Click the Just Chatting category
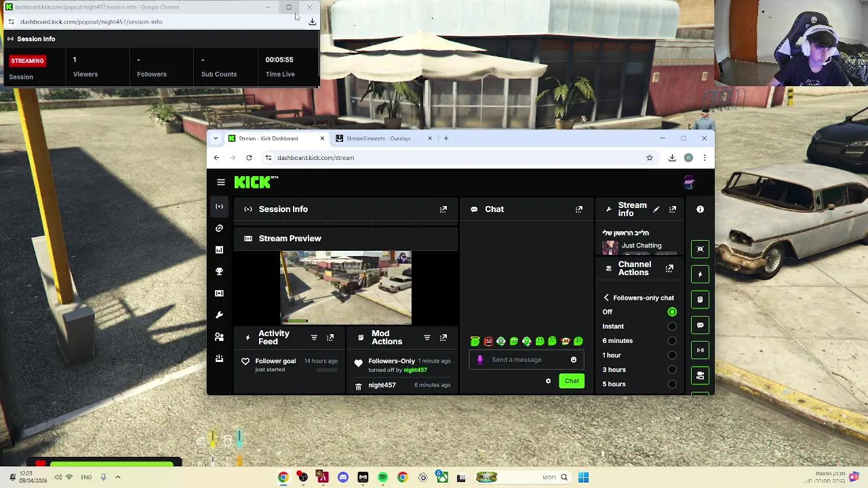 tap(642, 245)
